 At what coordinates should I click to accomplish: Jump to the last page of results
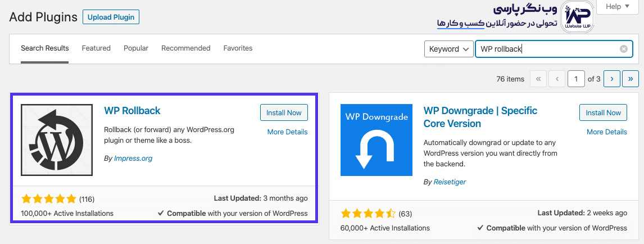(631, 79)
